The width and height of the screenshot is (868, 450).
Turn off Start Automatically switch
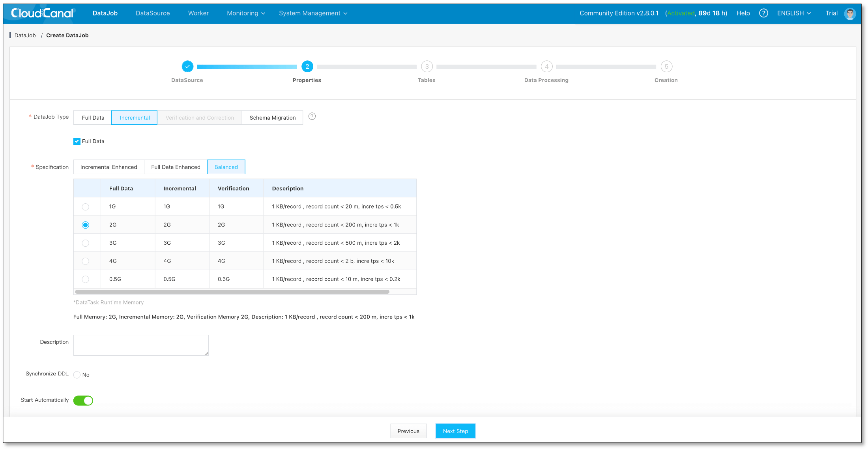[x=83, y=400]
